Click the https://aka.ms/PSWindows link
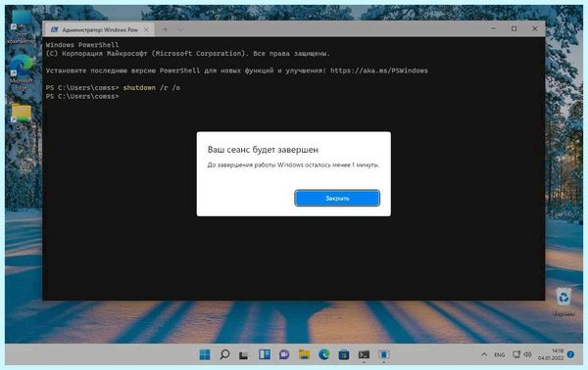Image resolution: width=588 pixels, height=370 pixels. [378, 70]
